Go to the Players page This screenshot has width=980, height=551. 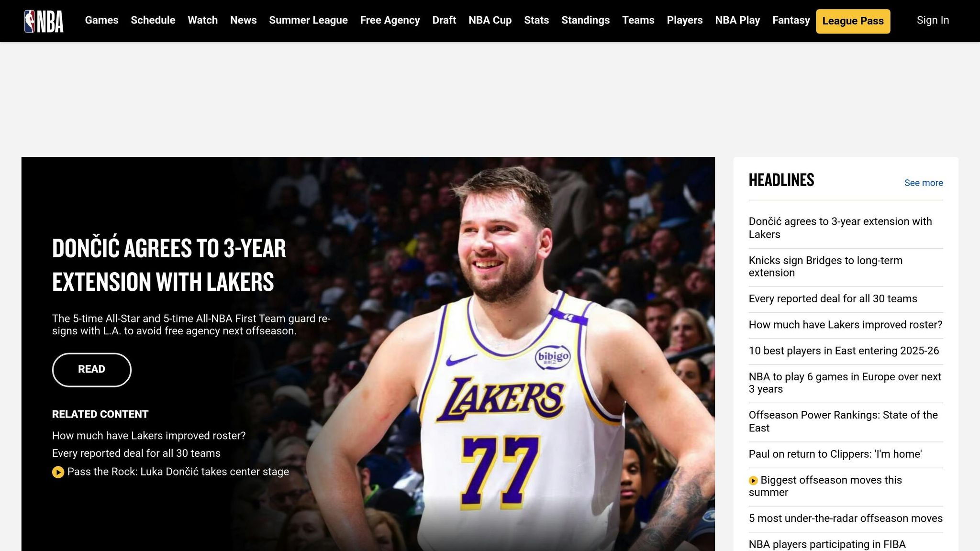pos(685,21)
